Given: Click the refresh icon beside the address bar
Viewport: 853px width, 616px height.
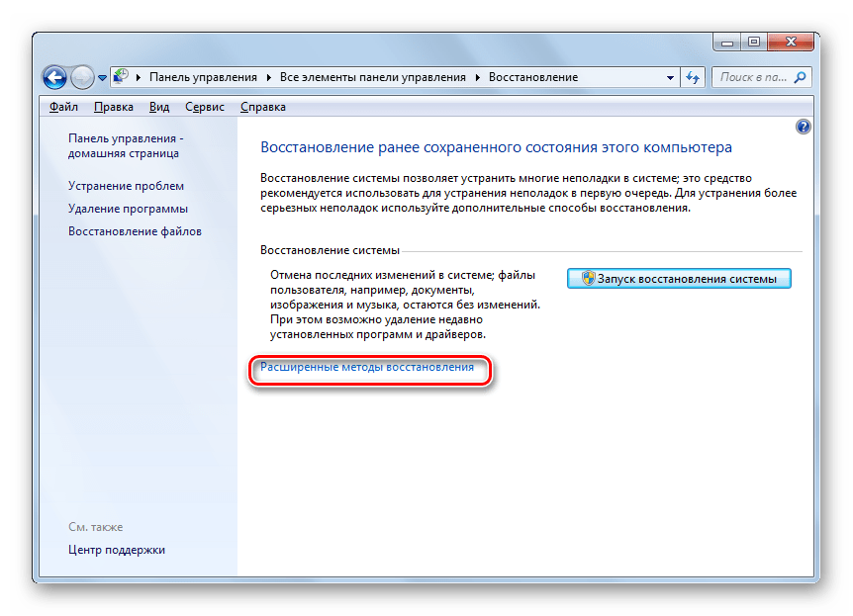Looking at the screenshot, I should pyautogui.click(x=693, y=77).
